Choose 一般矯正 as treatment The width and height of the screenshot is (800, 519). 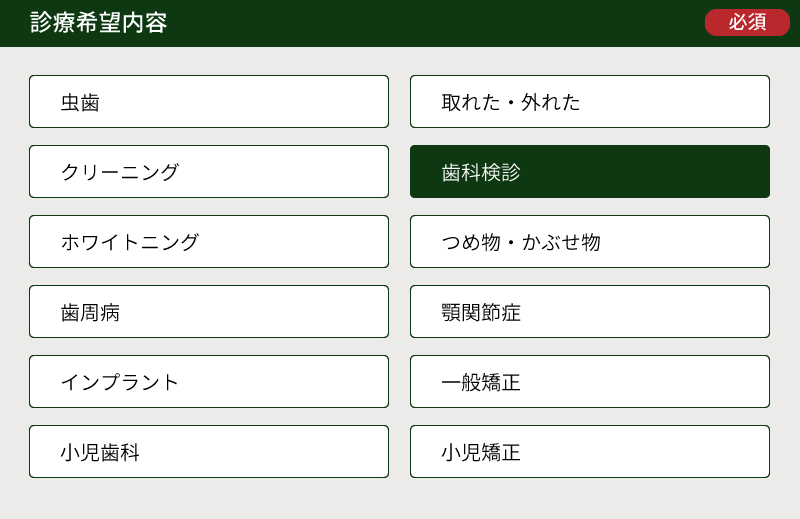[589, 382]
